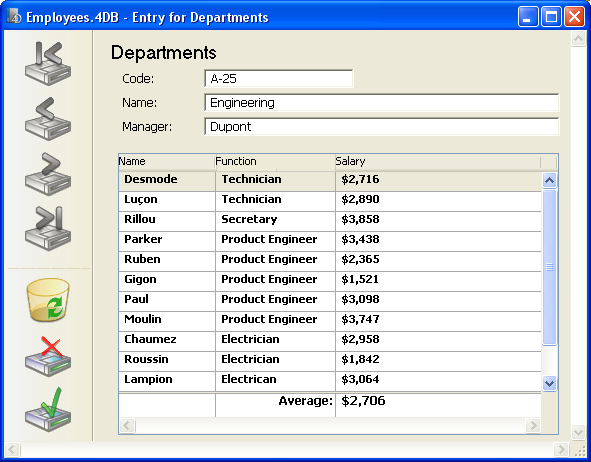Click the employee list scroll down arrow
This screenshot has height=462, width=591.
[x=550, y=384]
